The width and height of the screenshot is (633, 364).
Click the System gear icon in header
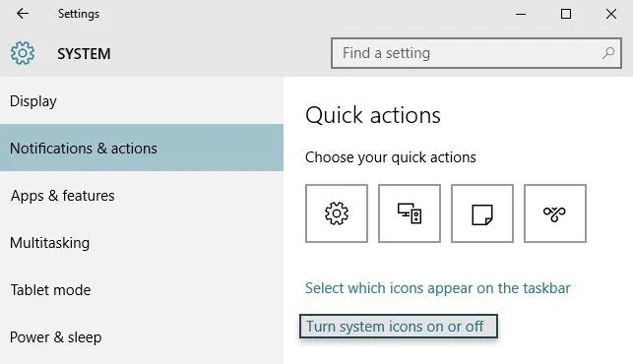[23, 53]
